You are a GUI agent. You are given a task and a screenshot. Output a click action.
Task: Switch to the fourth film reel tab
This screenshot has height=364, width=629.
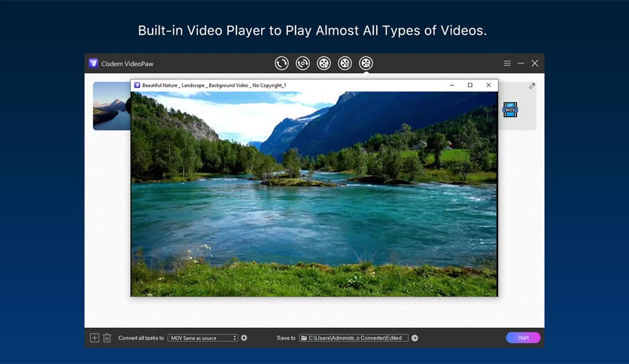click(345, 63)
